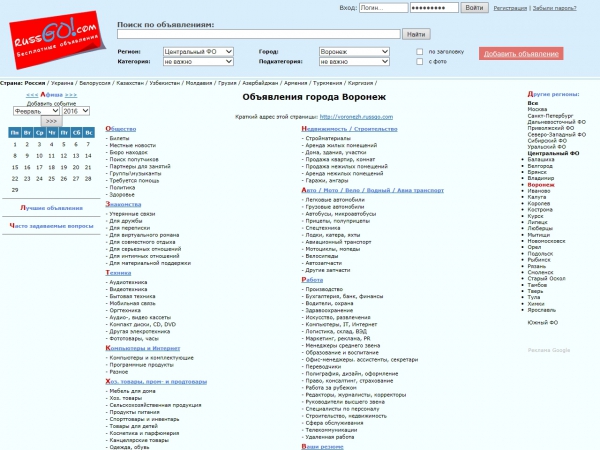Click the Войти login button
The image size is (600, 450).
click(x=474, y=8)
